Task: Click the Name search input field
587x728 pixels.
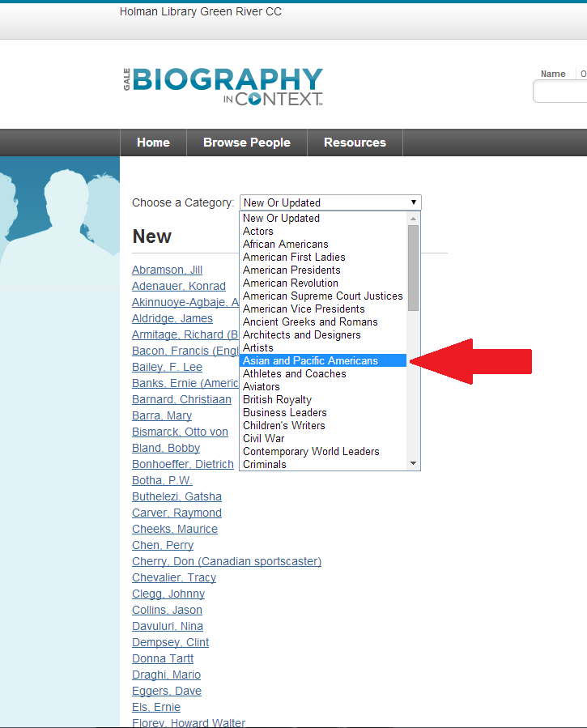Action: pyautogui.click(x=560, y=92)
